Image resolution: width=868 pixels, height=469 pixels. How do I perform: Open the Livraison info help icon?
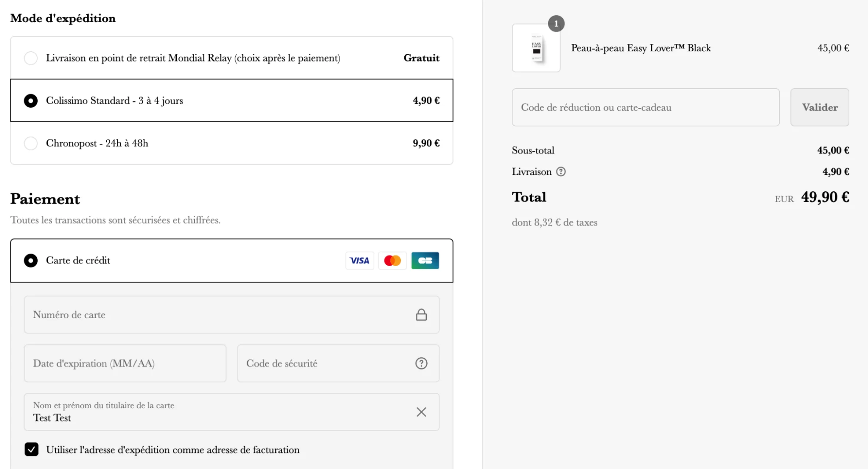tap(561, 172)
